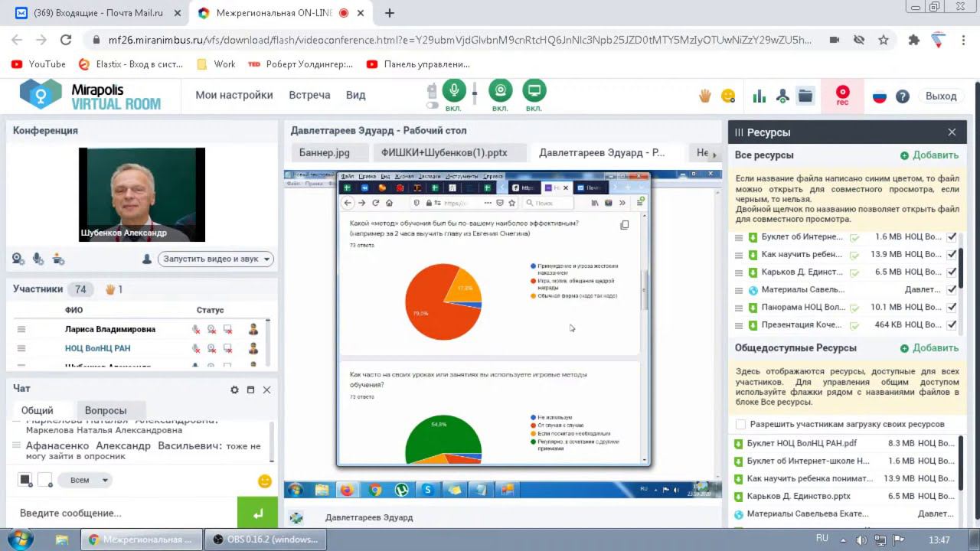980x551 pixels.
Task: Open the Мои настройки menu
Action: coord(234,95)
